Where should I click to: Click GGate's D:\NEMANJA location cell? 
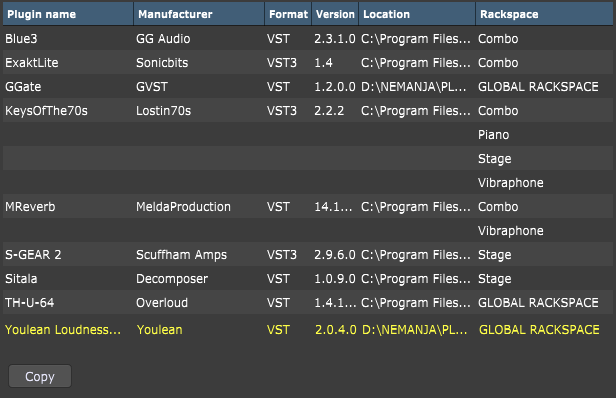[x=414, y=87]
